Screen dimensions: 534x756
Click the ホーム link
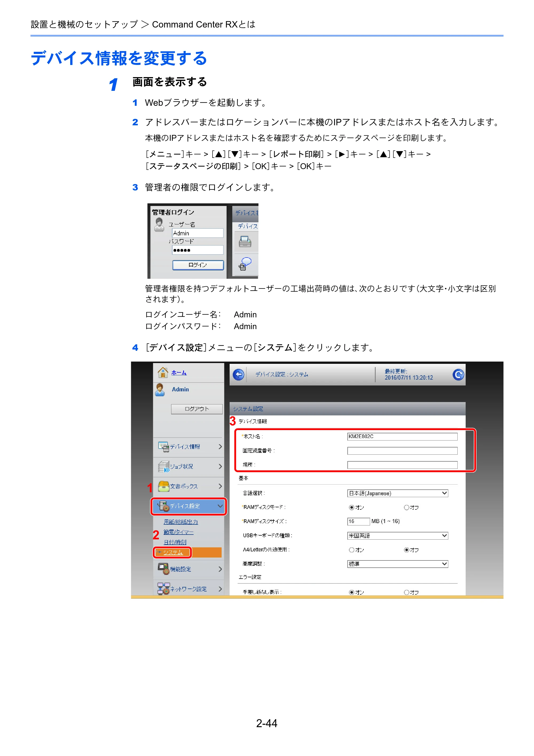point(179,373)
